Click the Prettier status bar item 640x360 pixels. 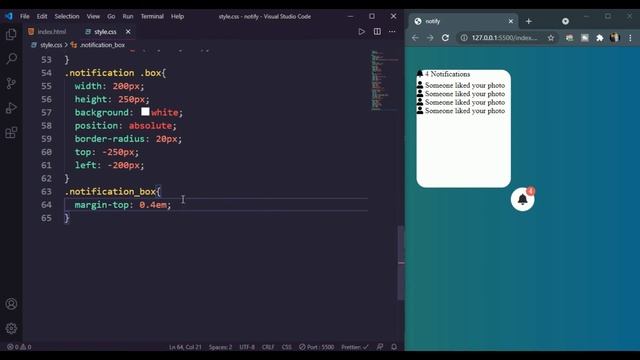pos(355,347)
